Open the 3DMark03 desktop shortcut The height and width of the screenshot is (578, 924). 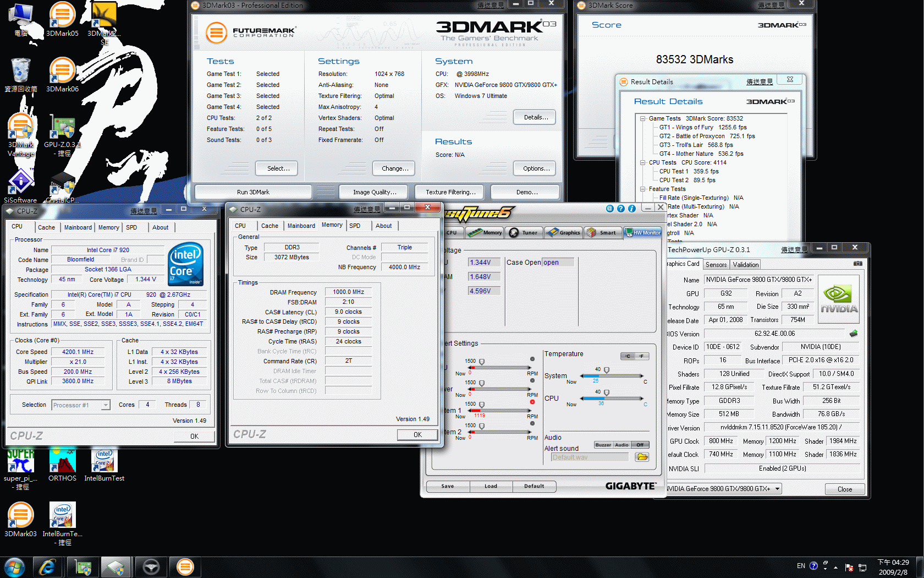tap(21, 520)
